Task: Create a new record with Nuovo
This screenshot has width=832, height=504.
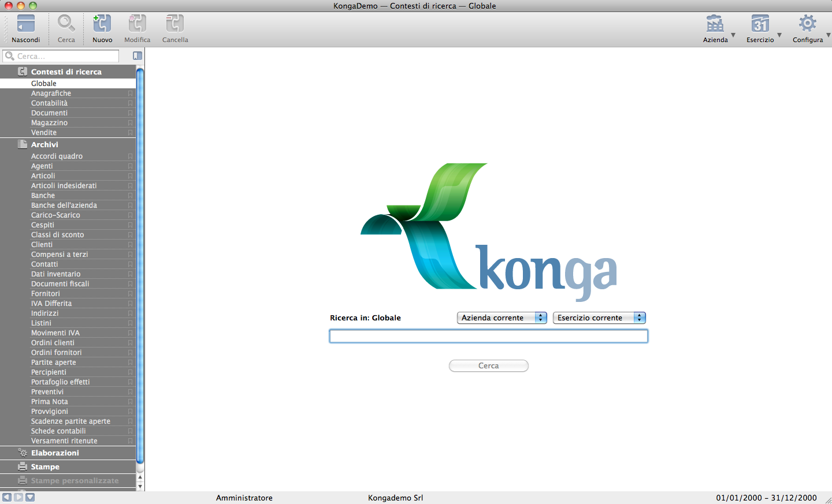Action: pyautogui.click(x=102, y=24)
